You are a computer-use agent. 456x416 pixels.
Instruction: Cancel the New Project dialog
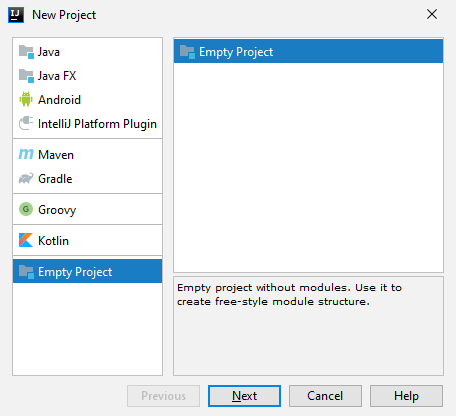325,396
